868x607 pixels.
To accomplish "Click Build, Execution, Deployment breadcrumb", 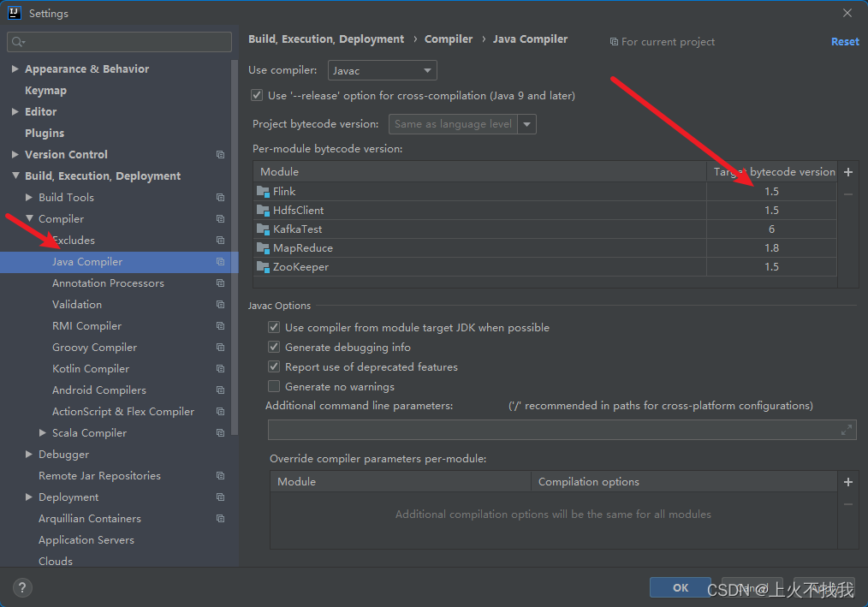I will point(326,39).
